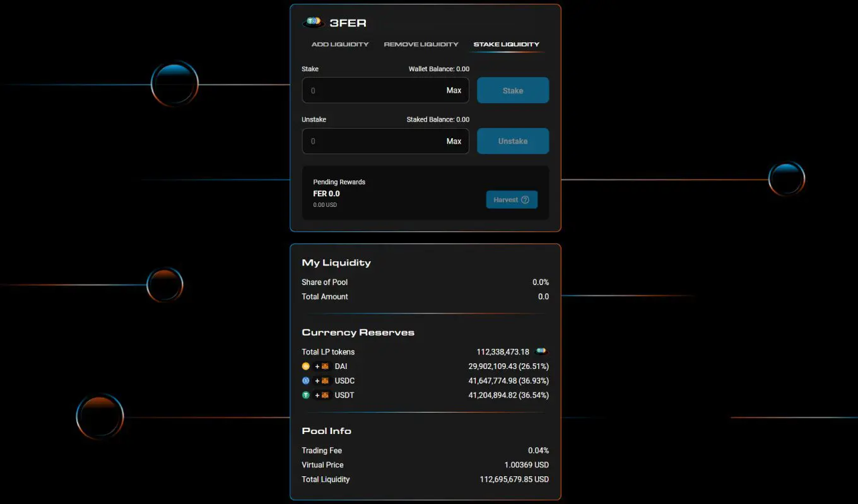The image size is (858, 504).
Task: Click the Harvest help question mark icon
Action: point(525,200)
